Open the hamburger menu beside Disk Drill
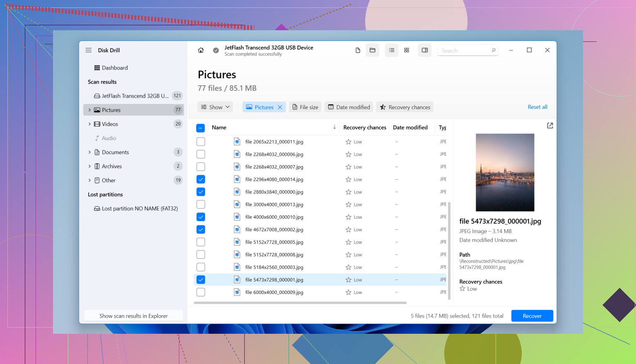Screen dimensions: 636x364 pyautogui.click(x=89, y=50)
